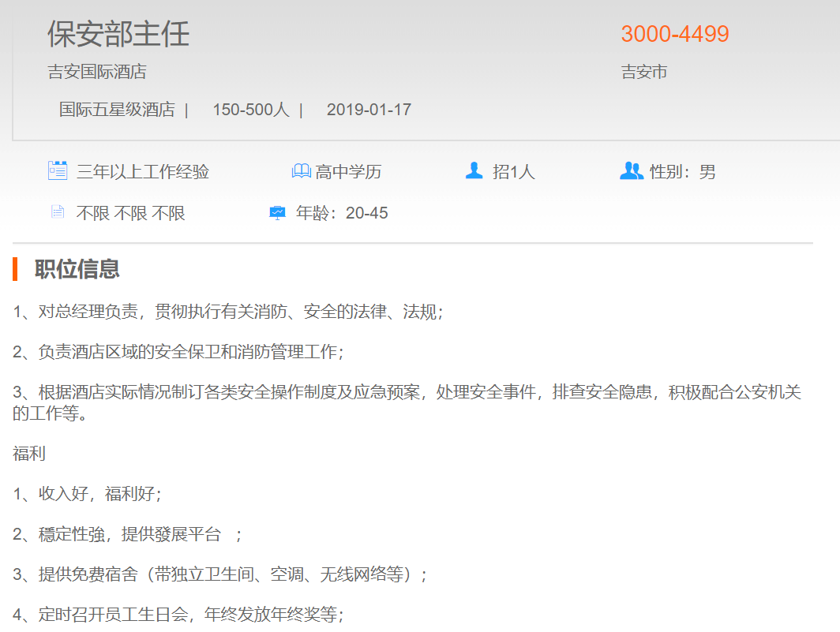The height and width of the screenshot is (632, 840).
Task: Open the 保安部主任 job title
Action: [118, 34]
